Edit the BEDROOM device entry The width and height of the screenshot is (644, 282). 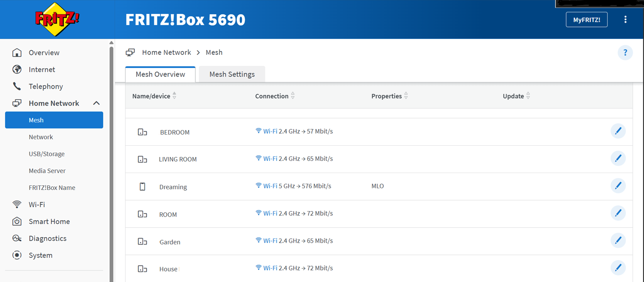click(618, 131)
